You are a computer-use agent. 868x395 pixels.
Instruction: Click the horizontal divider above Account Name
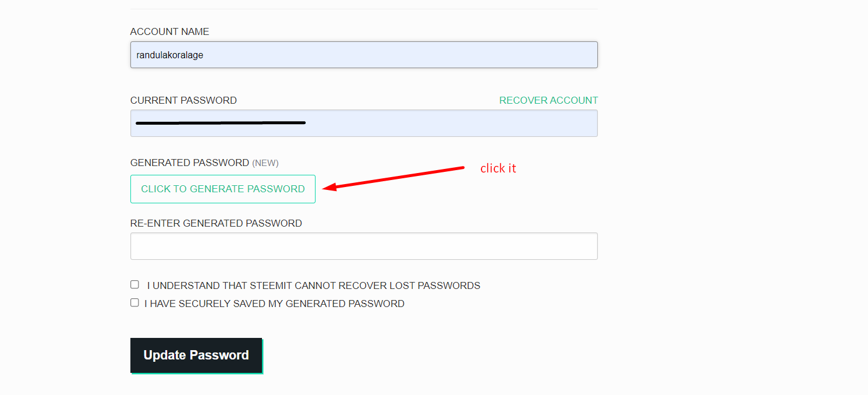coord(364,9)
